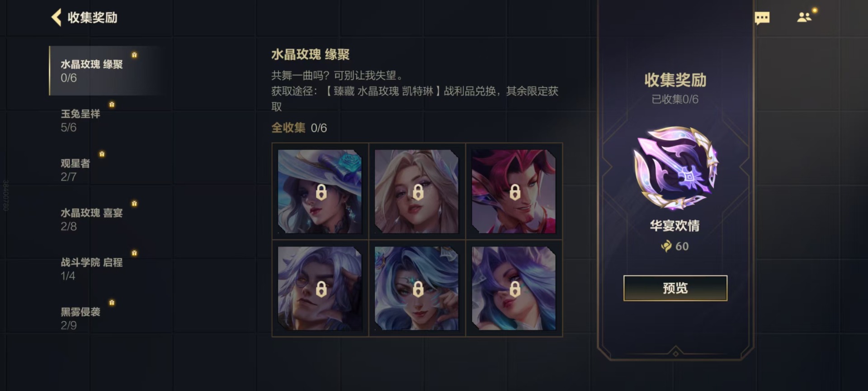Open the friends list icon
Screen dimensions: 868x391
[x=804, y=17]
